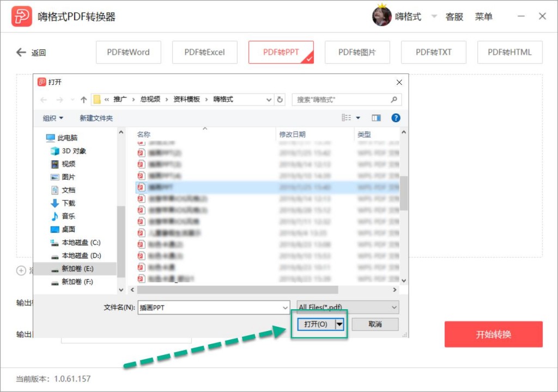558x392 pixels.
Task: Click the horizontal scrollbar left arrow
Action: 132,290
